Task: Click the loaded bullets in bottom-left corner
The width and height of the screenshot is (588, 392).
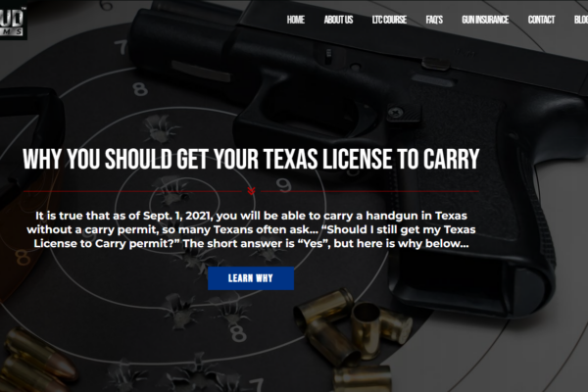Action: tap(35, 362)
